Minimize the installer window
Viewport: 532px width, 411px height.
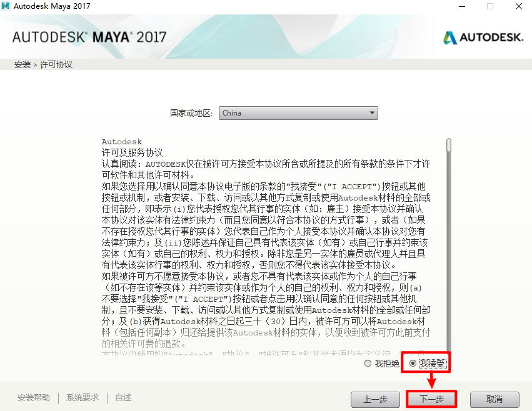point(462,6)
